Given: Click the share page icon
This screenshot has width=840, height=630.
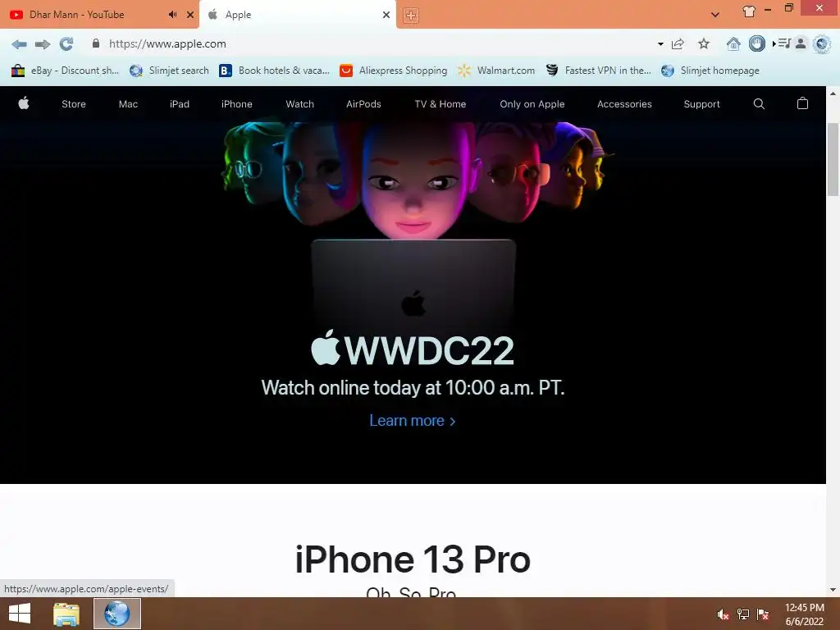Looking at the screenshot, I should [x=678, y=44].
